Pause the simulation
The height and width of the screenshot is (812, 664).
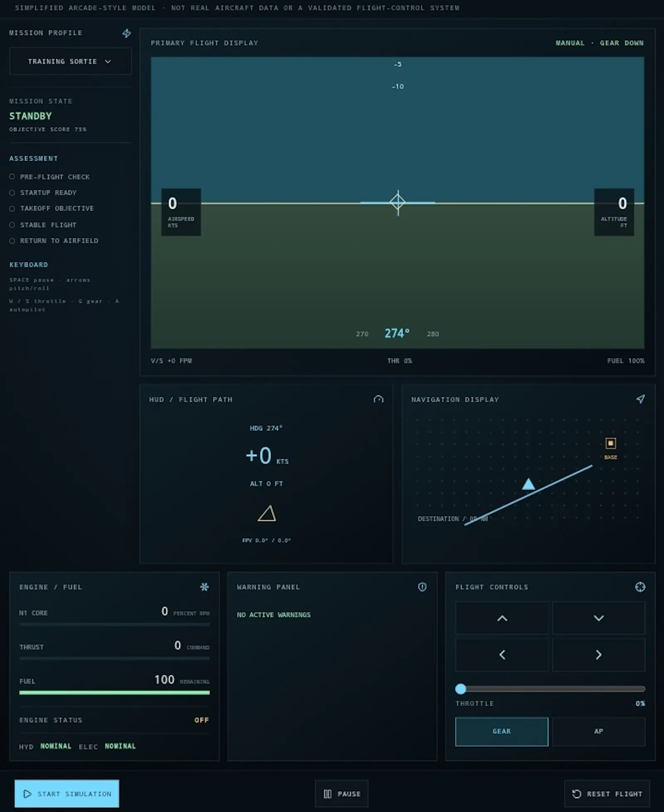pos(342,794)
